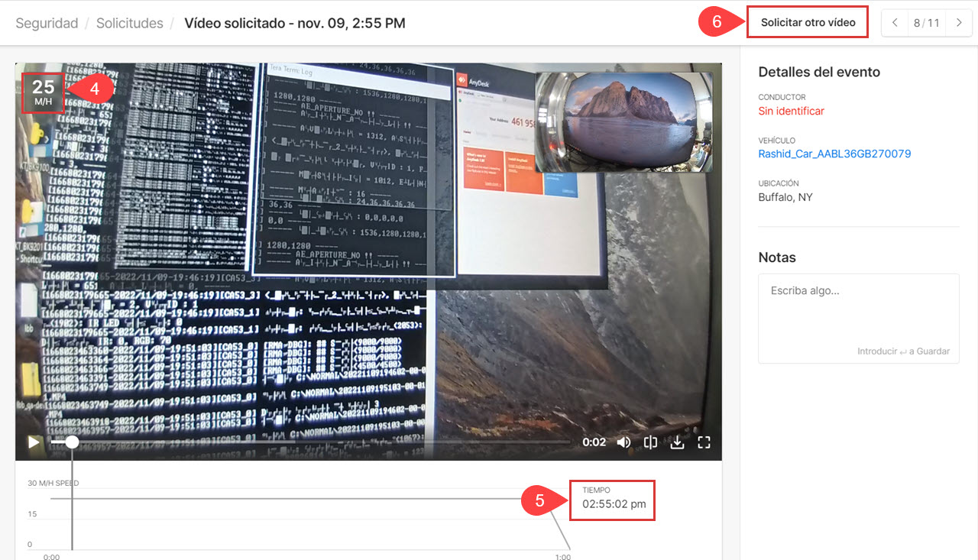Go to previous video request arrow
This screenshot has height=560, width=978.
pos(895,23)
